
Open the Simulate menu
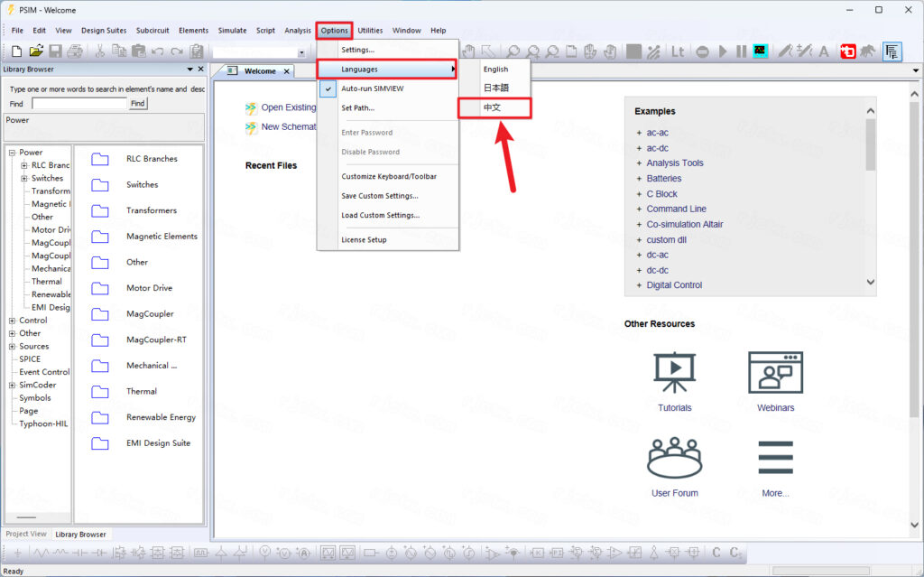(x=232, y=31)
